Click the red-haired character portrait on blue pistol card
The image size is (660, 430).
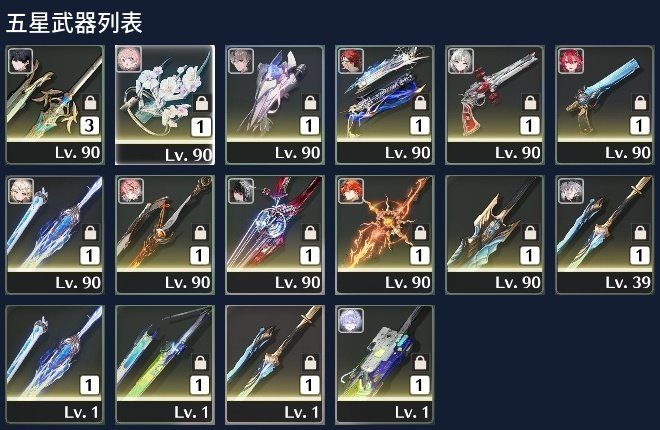tap(570, 61)
